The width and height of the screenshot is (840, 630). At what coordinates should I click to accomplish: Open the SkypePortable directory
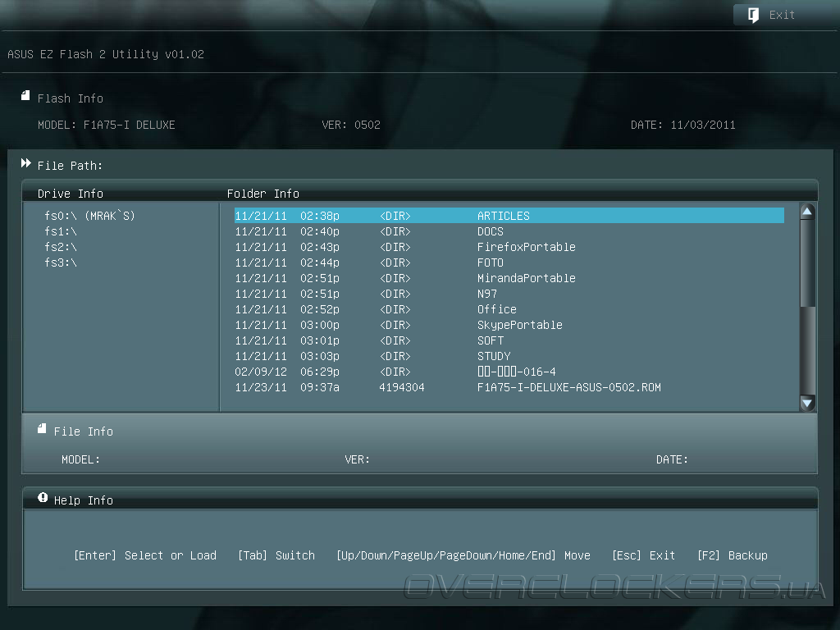coord(509,325)
